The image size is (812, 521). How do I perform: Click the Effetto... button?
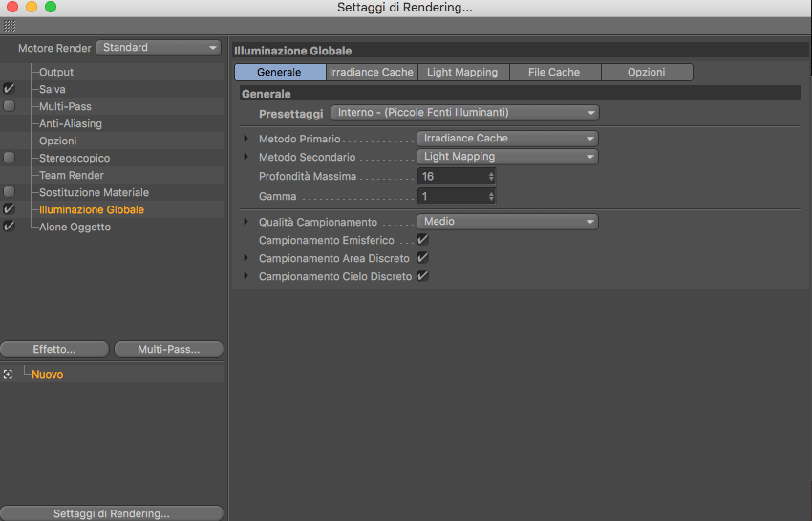point(54,349)
